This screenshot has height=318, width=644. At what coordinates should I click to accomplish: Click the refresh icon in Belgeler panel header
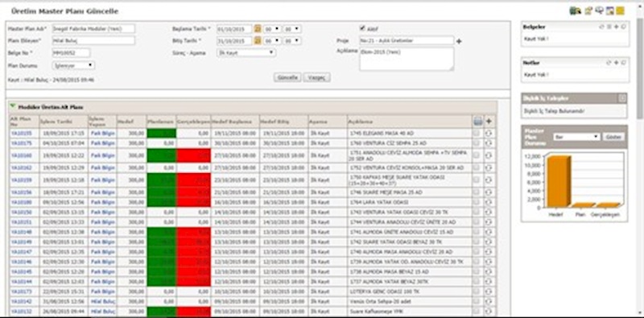pos(602,27)
